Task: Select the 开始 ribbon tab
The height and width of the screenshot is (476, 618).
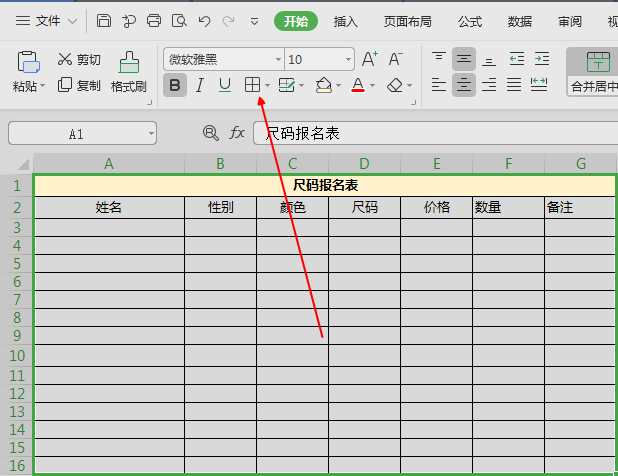Action: coord(296,21)
